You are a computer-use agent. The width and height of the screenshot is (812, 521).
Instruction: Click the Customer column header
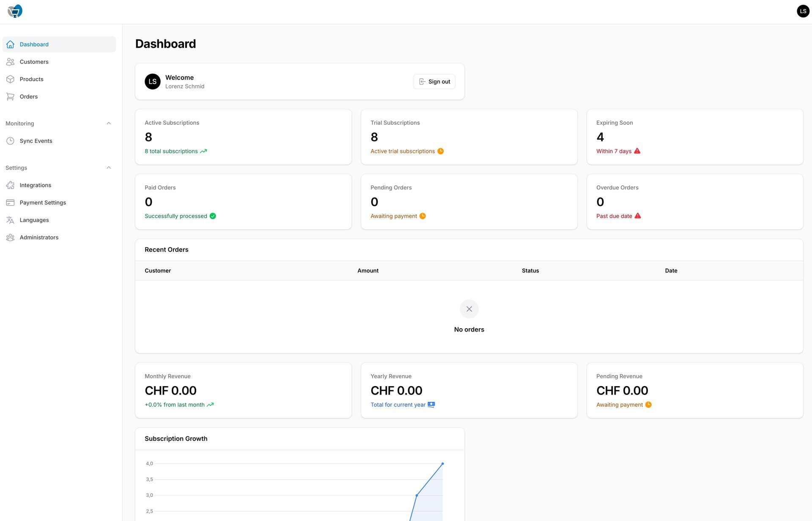tap(158, 271)
